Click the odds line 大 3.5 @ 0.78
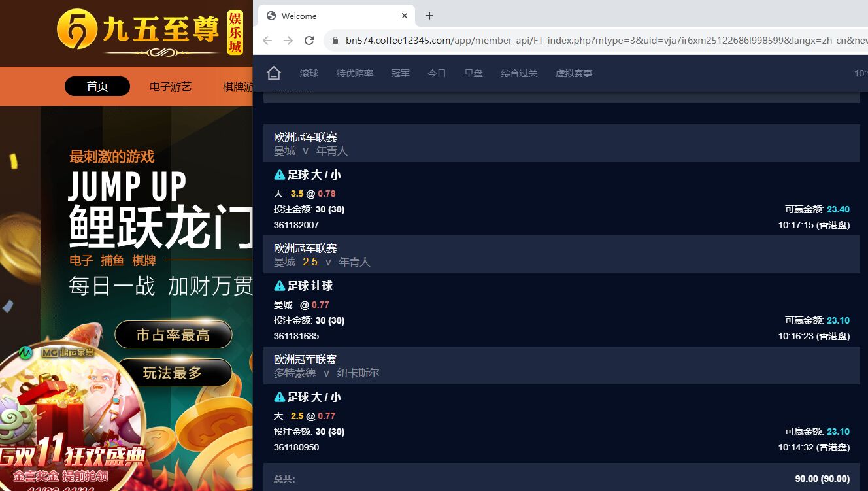 [x=305, y=194]
